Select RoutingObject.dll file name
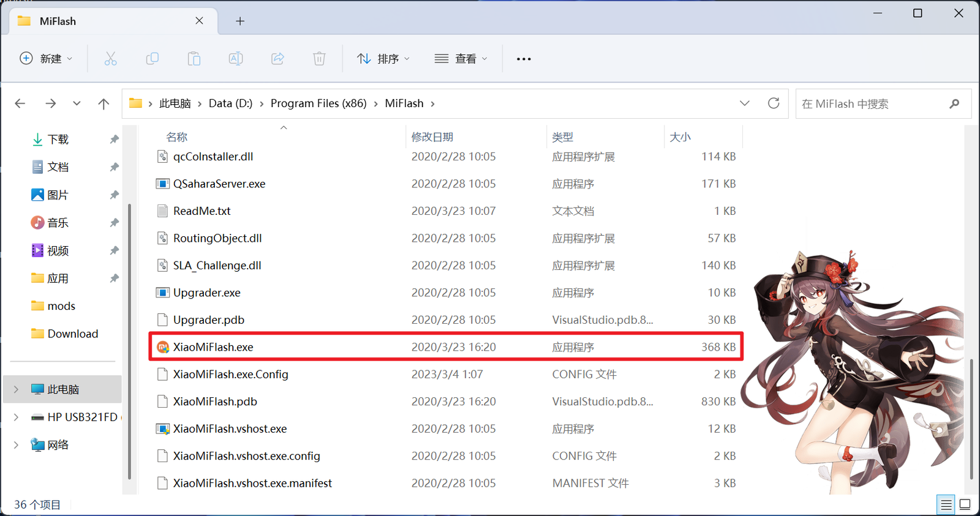The image size is (980, 516). click(x=217, y=238)
